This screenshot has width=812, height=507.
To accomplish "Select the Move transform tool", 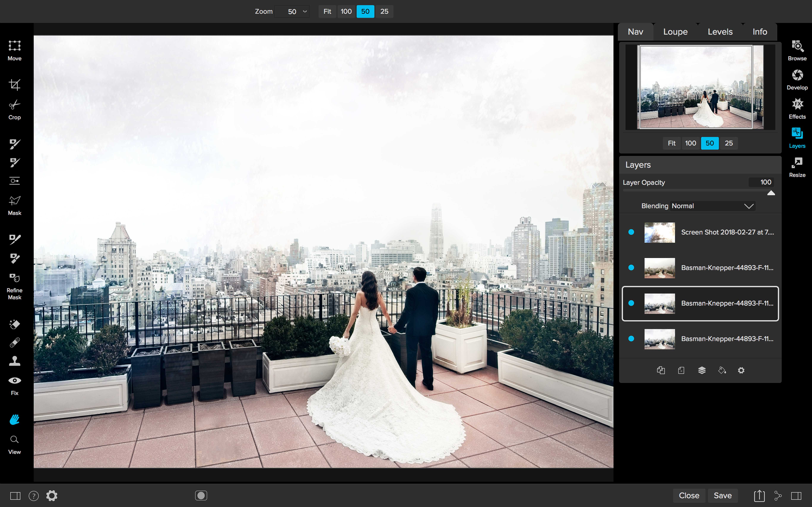I will [x=14, y=46].
